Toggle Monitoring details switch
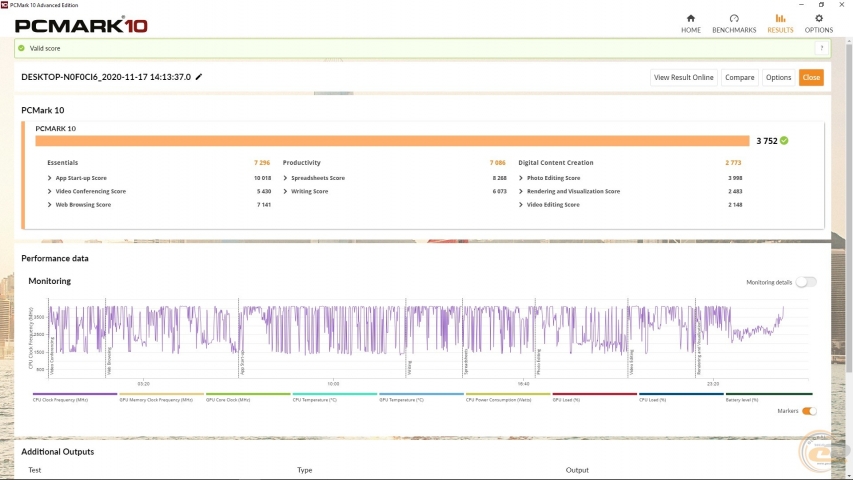 (806, 282)
